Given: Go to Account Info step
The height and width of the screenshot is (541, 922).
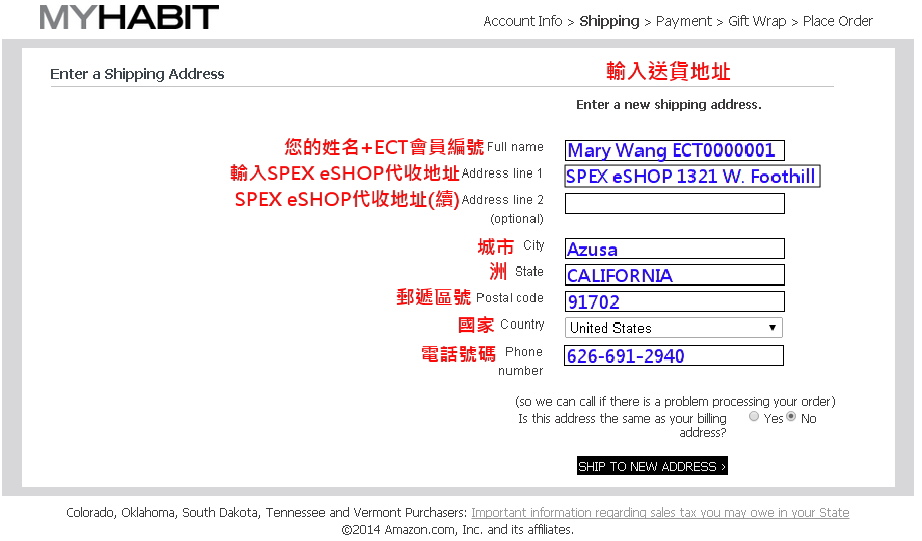Looking at the screenshot, I should pos(523,21).
